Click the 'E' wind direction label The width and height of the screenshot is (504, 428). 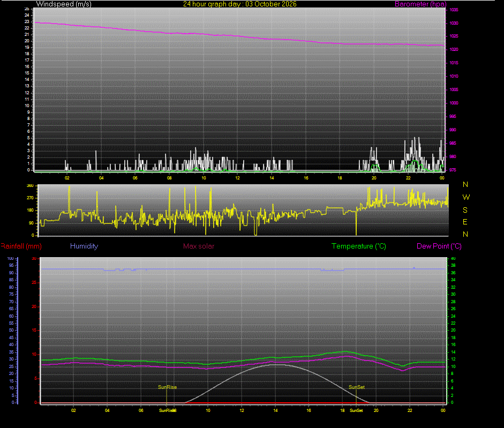click(465, 222)
